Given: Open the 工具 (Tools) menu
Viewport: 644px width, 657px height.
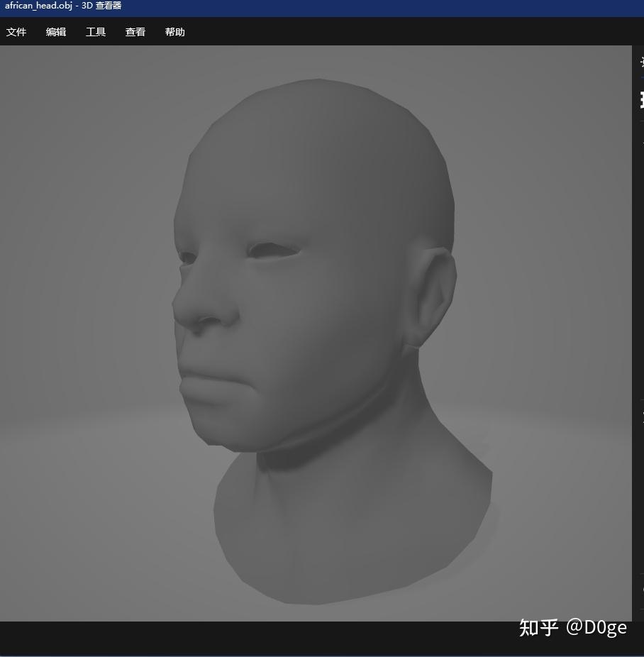Looking at the screenshot, I should pyautogui.click(x=96, y=32).
